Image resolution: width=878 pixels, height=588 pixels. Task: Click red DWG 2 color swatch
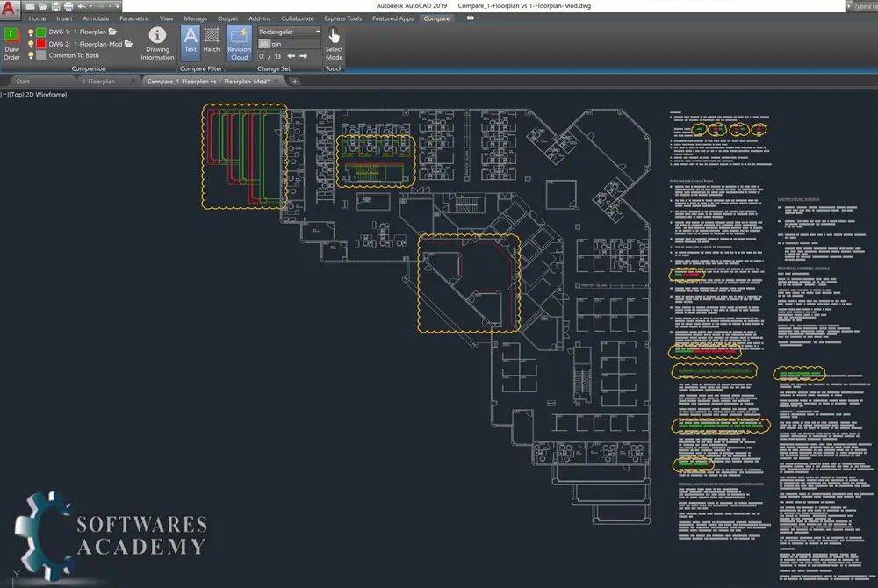[41, 44]
